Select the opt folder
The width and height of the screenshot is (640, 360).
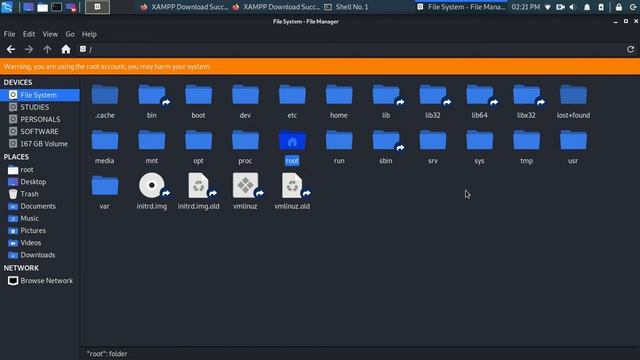click(x=198, y=140)
